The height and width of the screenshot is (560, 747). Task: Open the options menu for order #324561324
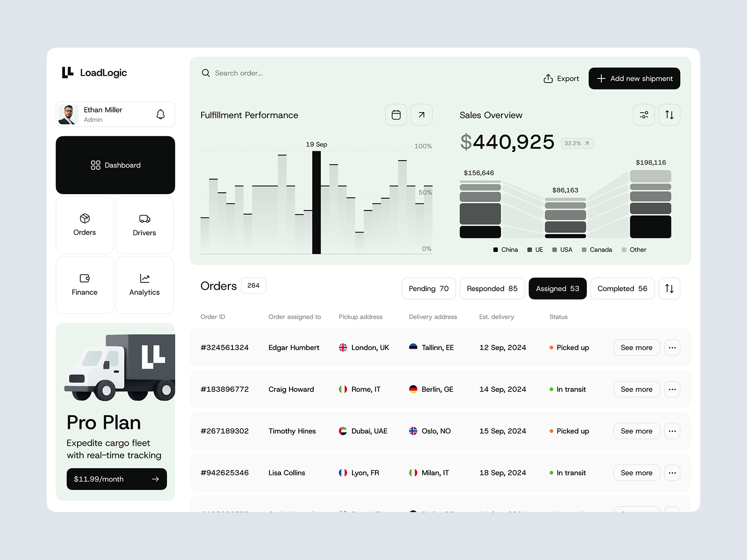click(x=672, y=347)
